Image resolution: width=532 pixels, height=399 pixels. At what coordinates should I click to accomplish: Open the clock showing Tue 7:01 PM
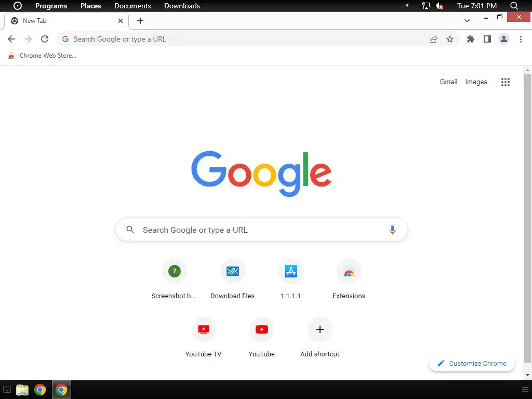pos(477,6)
